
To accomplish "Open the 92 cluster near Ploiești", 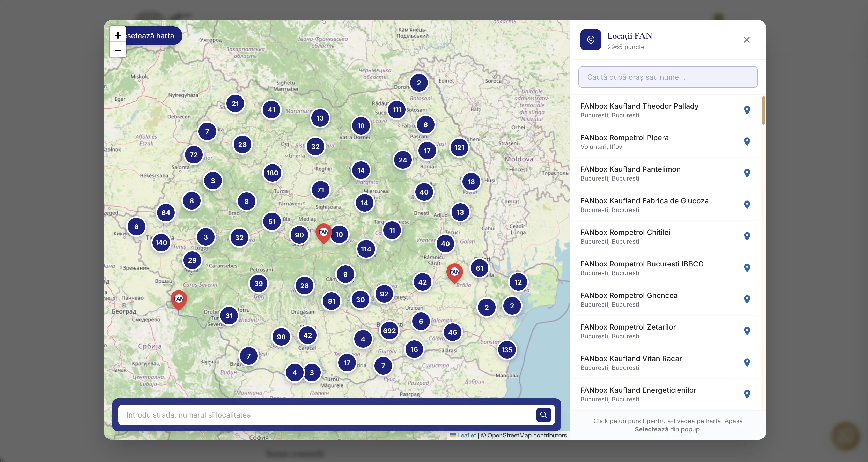I will point(384,294).
